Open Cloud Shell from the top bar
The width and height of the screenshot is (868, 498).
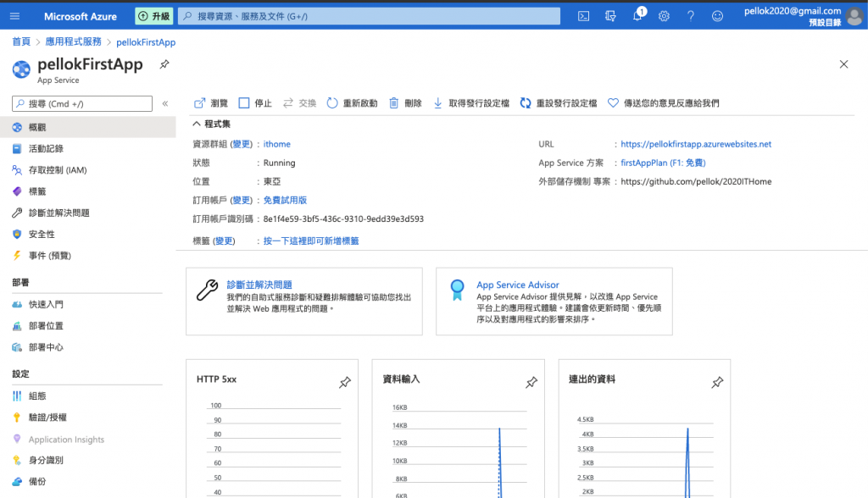click(583, 16)
